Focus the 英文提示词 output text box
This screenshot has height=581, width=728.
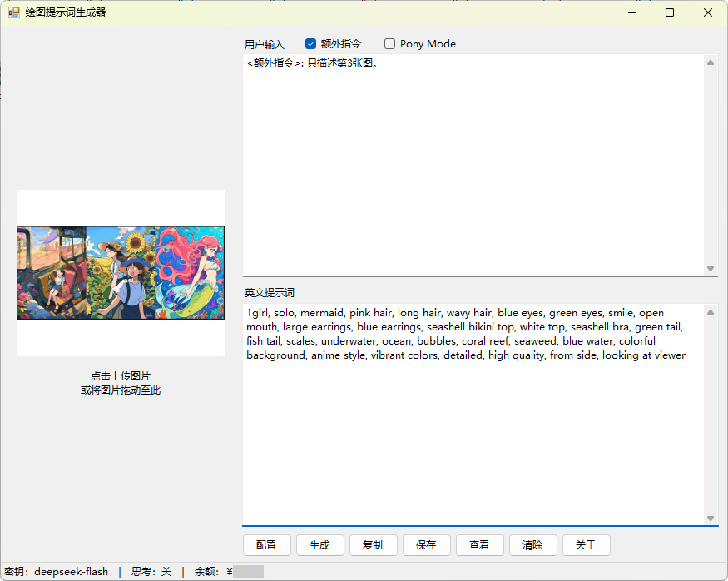473,415
